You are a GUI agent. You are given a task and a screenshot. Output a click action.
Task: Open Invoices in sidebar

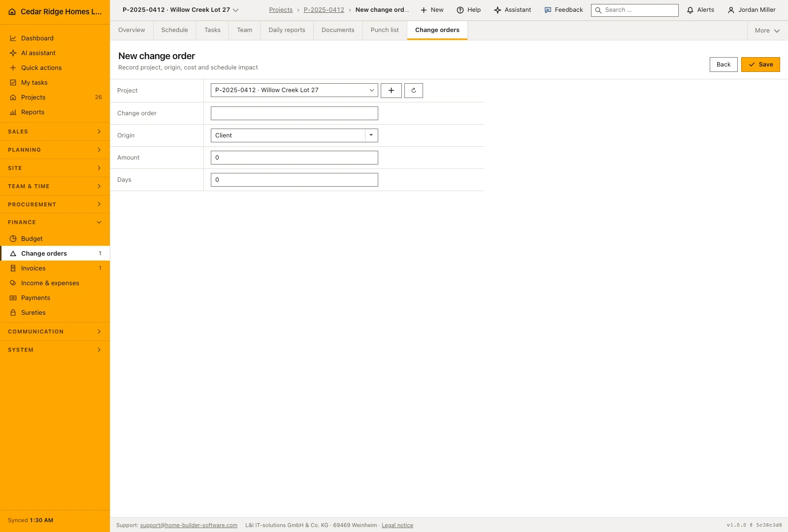[x=55, y=268]
